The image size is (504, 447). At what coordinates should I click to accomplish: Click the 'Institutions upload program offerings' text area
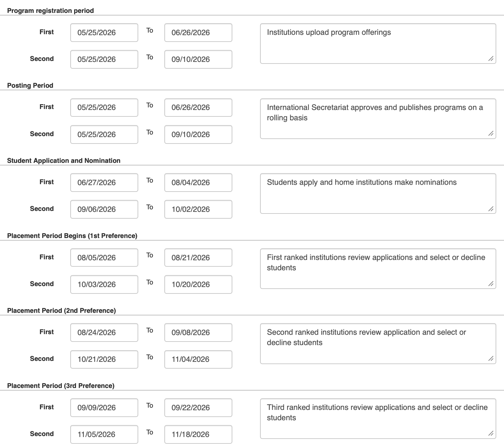coord(378,44)
